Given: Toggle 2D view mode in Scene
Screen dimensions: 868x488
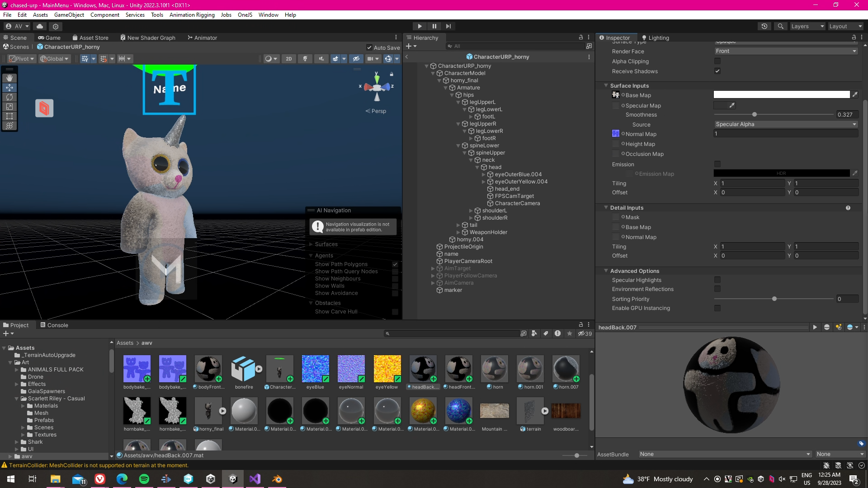Looking at the screenshot, I should [x=288, y=59].
